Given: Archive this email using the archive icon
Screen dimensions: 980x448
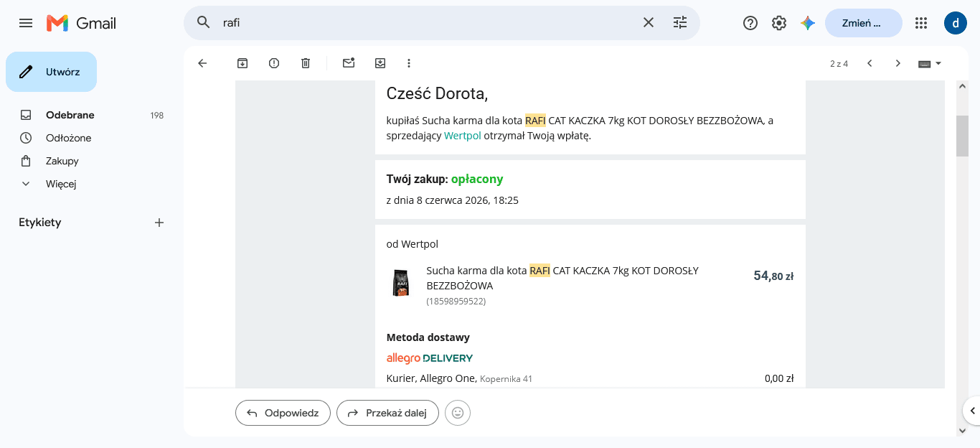Looking at the screenshot, I should [x=242, y=63].
